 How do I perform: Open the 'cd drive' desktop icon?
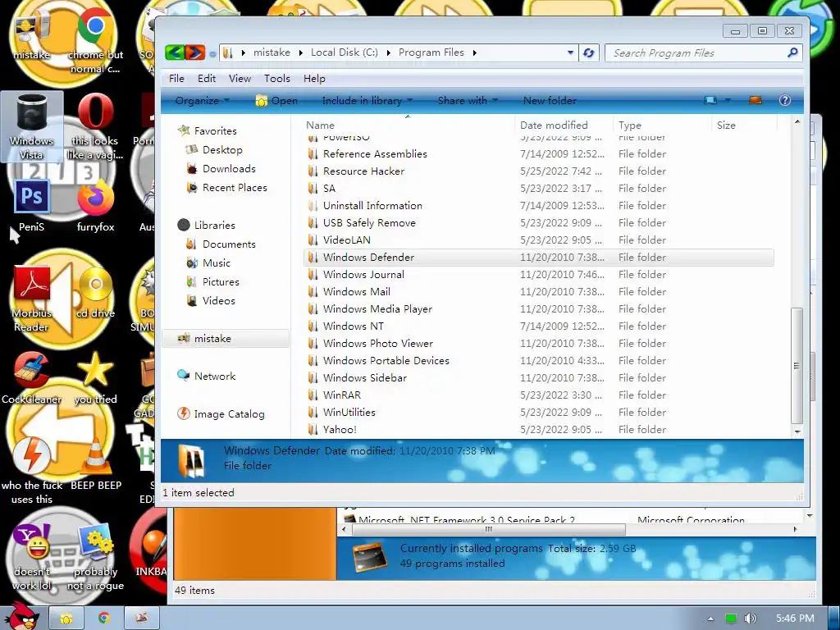tap(95, 292)
